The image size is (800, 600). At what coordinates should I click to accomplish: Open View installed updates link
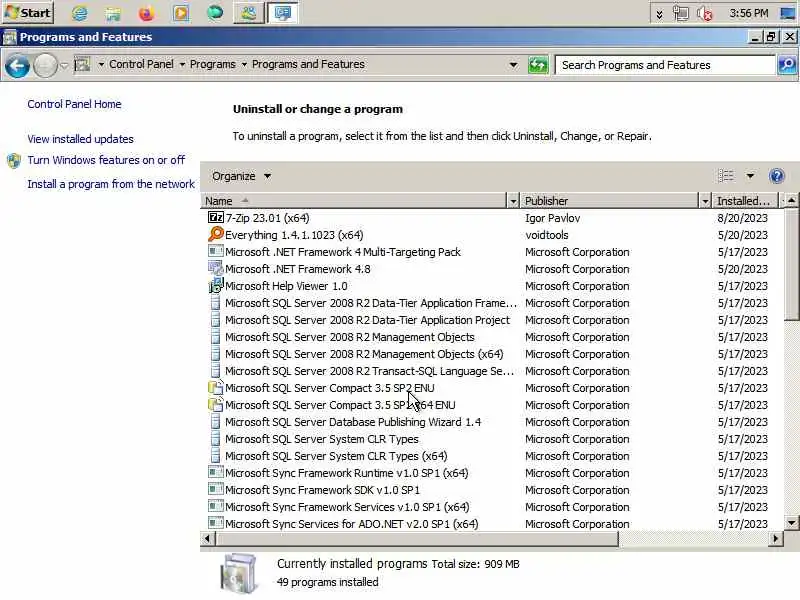tap(81, 139)
